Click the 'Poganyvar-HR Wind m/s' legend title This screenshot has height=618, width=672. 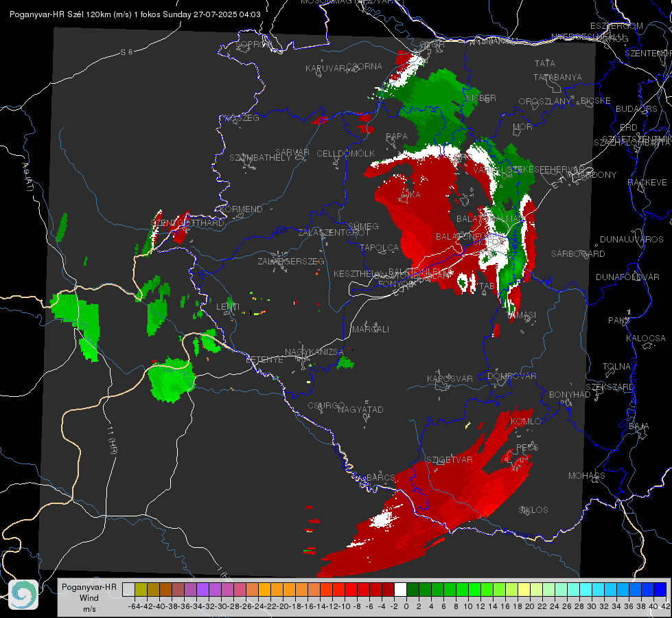pyautogui.click(x=89, y=598)
